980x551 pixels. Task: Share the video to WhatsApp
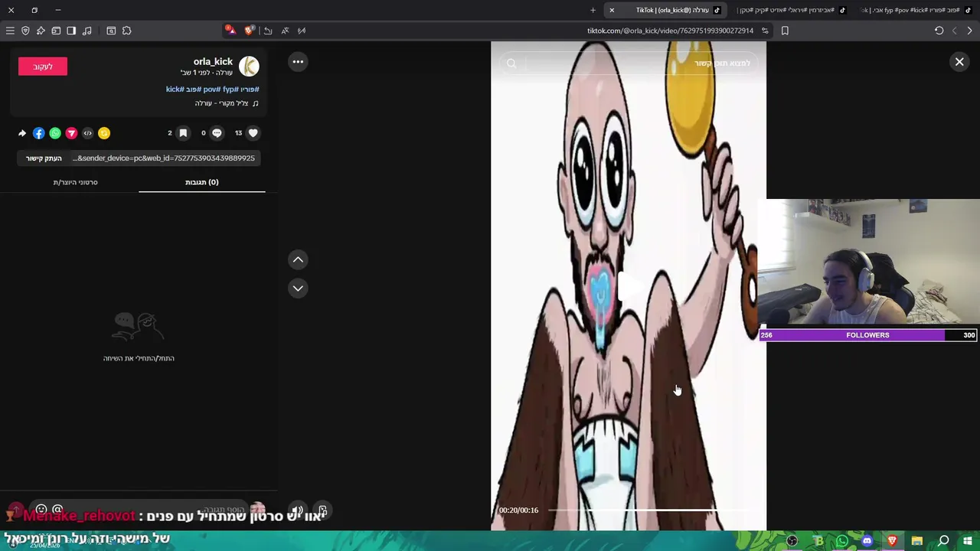pos(55,133)
